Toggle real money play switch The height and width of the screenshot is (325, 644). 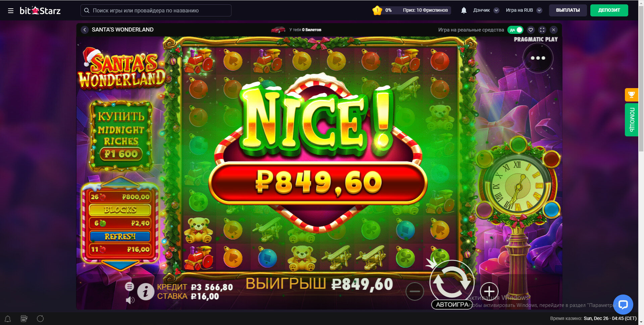pos(515,30)
